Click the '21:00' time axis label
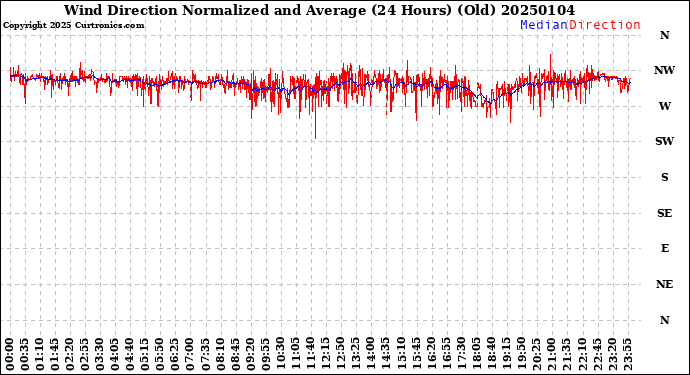The width and height of the screenshot is (690, 375). click(552, 354)
